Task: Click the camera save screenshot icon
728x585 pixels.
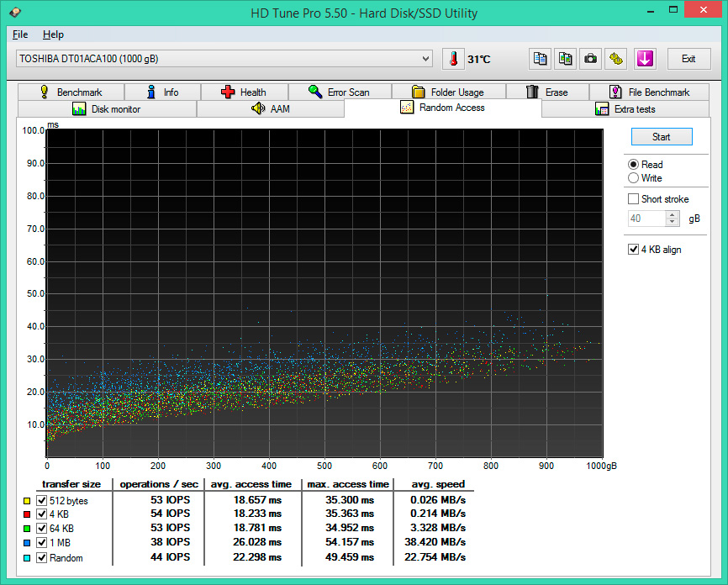Action: coord(591,59)
